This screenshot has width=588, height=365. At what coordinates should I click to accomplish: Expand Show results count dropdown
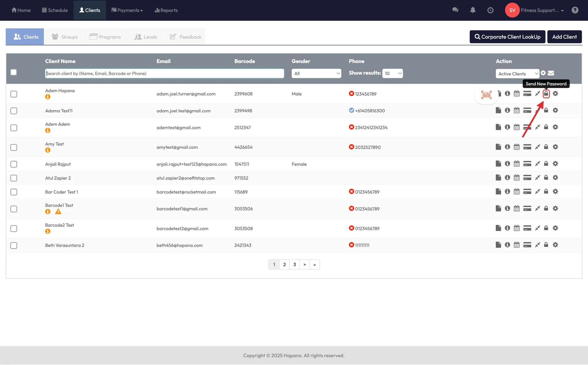pyautogui.click(x=392, y=73)
